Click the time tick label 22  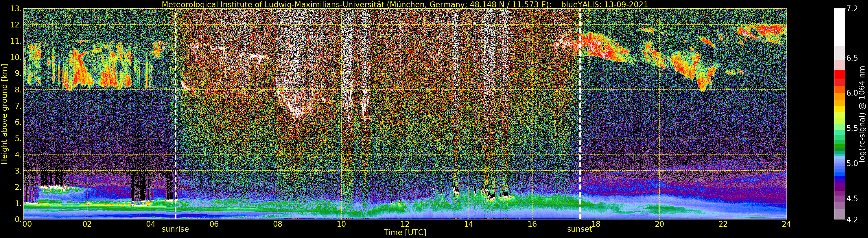(x=723, y=224)
